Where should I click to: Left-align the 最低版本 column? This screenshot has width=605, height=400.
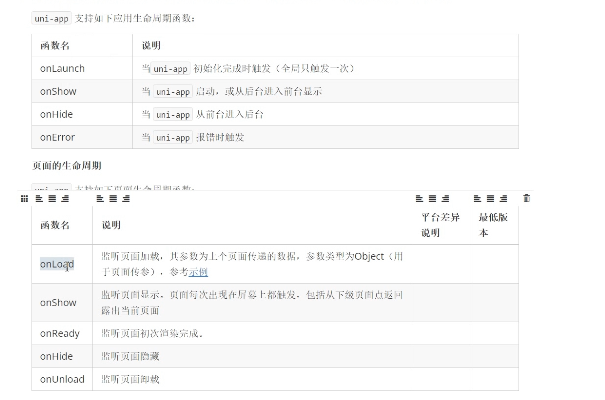478,199
